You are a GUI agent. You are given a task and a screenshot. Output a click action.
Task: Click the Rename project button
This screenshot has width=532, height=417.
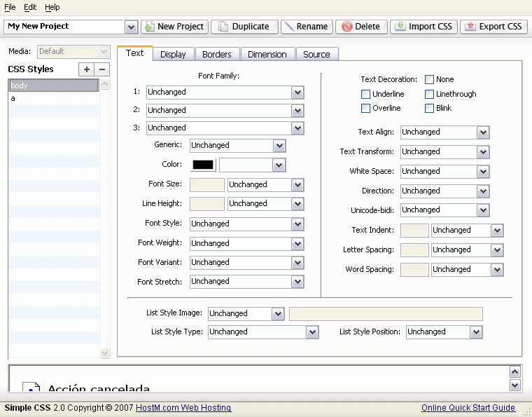pyautogui.click(x=307, y=27)
